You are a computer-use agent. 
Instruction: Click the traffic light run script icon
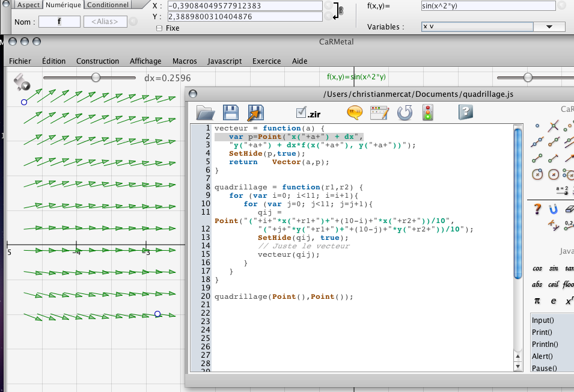pyautogui.click(x=429, y=112)
